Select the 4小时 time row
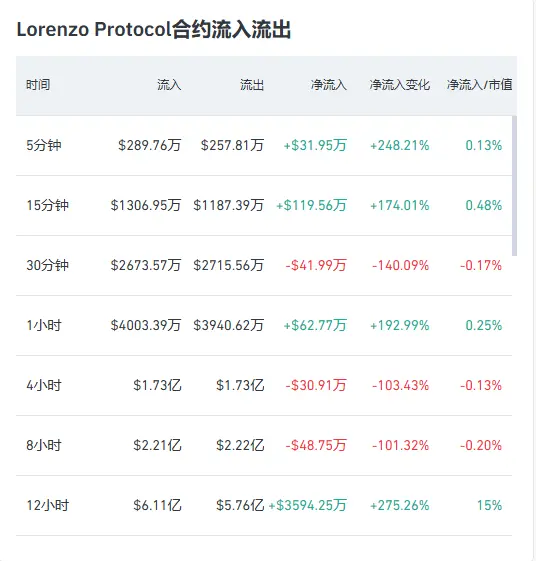This screenshot has width=536, height=561. tap(264, 386)
